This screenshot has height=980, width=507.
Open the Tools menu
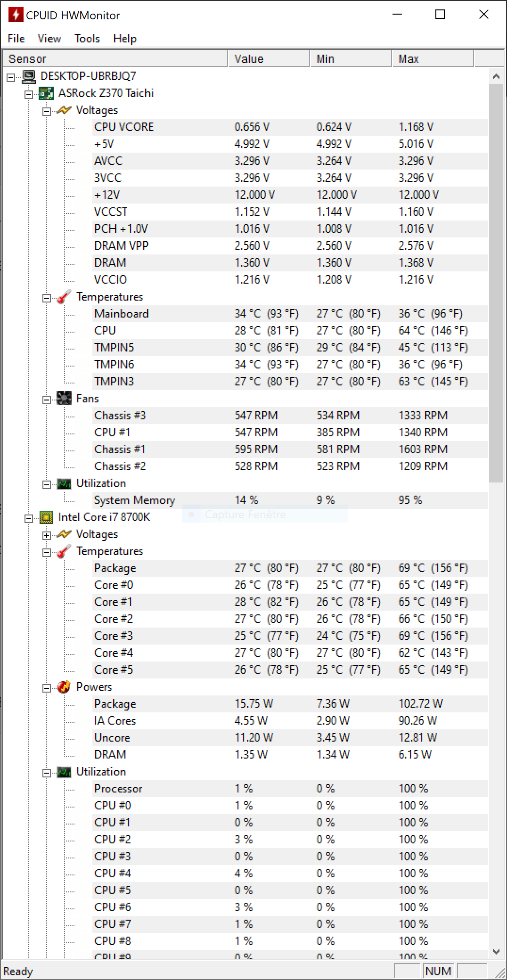point(87,39)
